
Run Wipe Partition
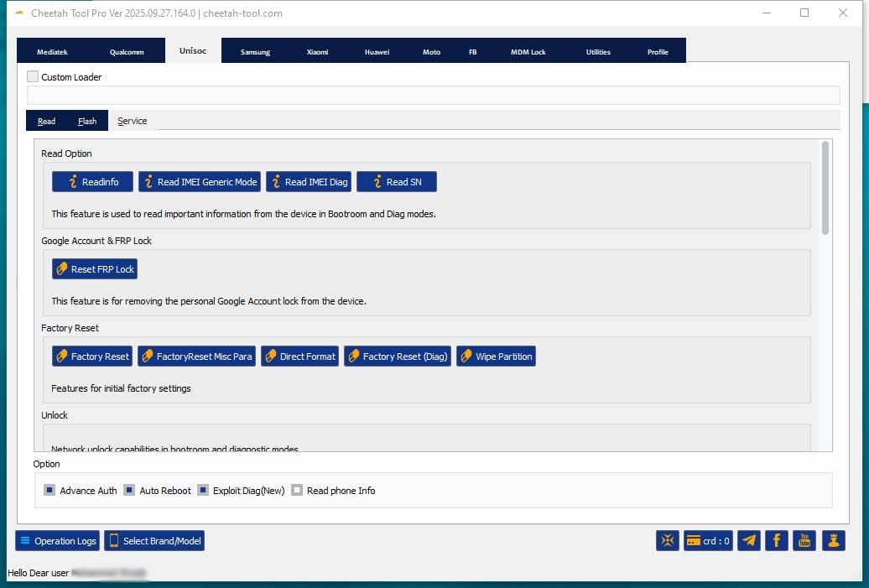pyautogui.click(x=496, y=356)
